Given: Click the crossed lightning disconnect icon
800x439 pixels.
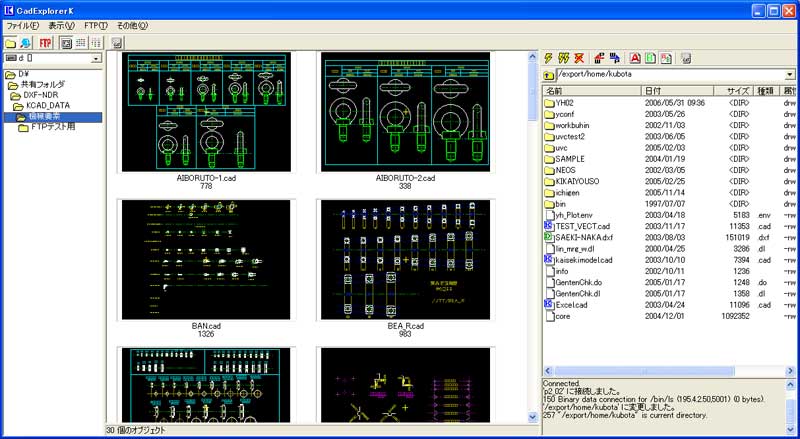Looking at the screenshot, I should [579, 58].
